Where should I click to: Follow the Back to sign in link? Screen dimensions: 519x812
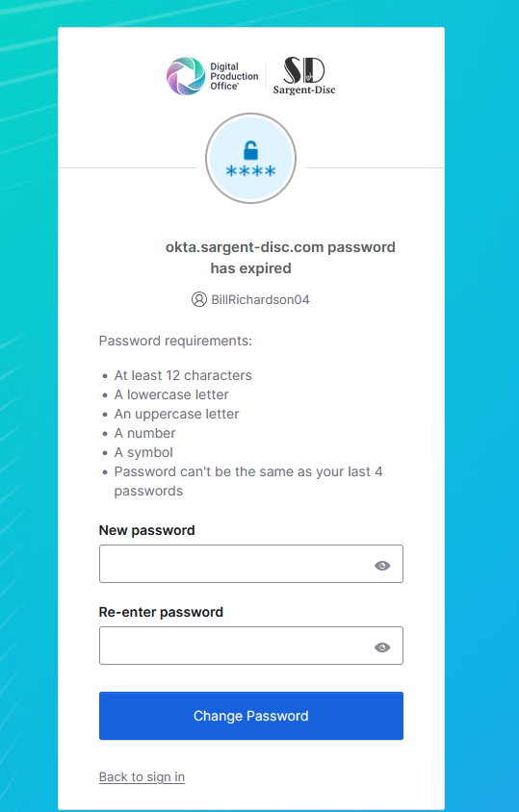coord(142,776)
